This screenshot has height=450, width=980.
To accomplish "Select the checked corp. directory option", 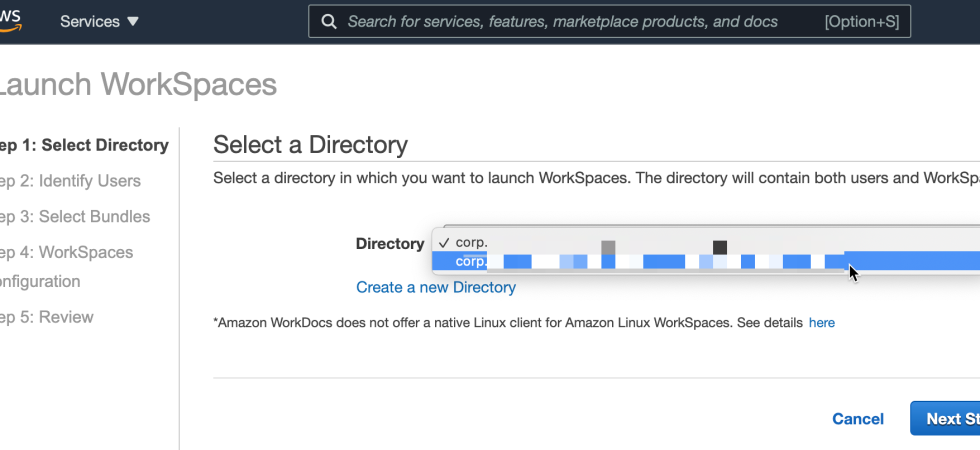I will [706, 242].
